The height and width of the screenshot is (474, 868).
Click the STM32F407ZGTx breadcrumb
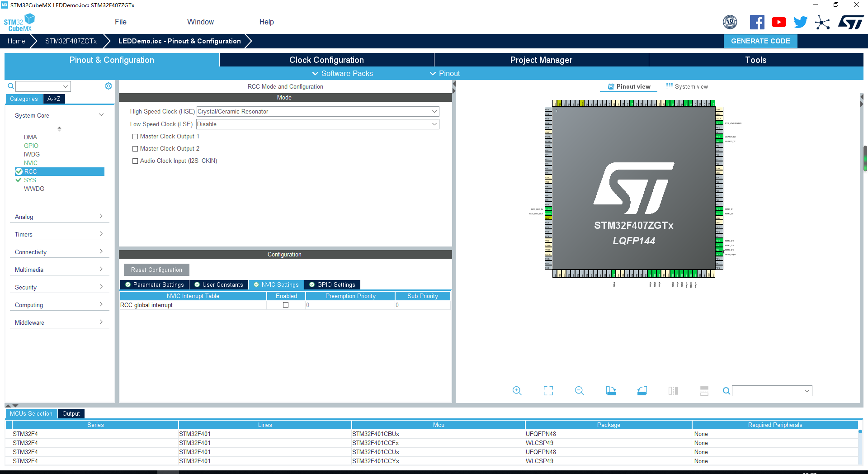tap(71, 41)
